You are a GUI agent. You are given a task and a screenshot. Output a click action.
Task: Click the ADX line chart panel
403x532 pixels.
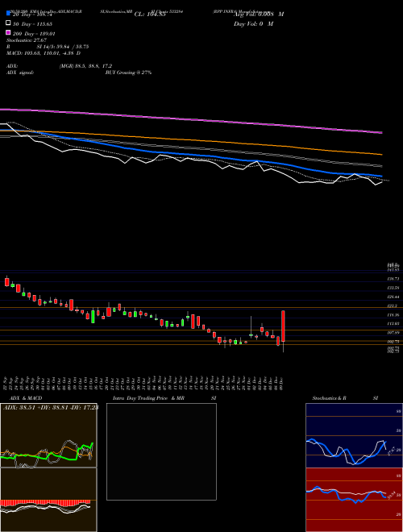point(48,435)
